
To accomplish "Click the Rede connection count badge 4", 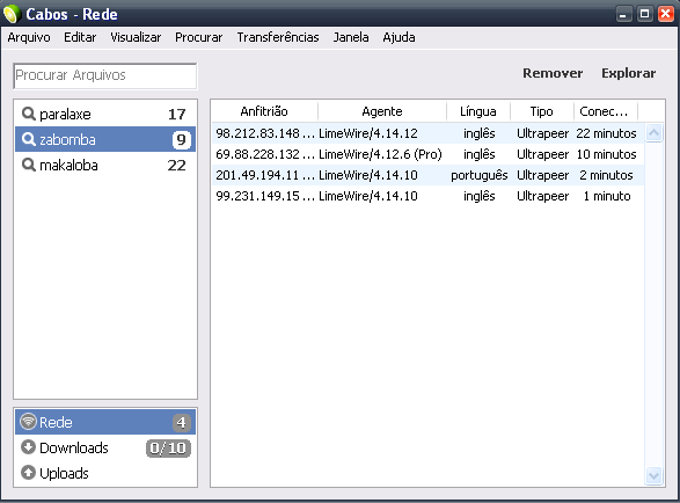I will tap(181, 422).
